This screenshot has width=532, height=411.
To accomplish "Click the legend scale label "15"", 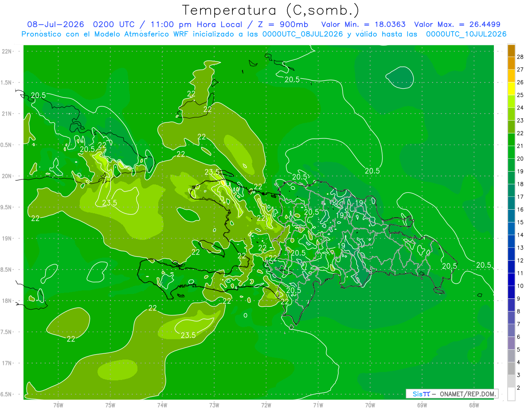I will (x=520, y=222).
